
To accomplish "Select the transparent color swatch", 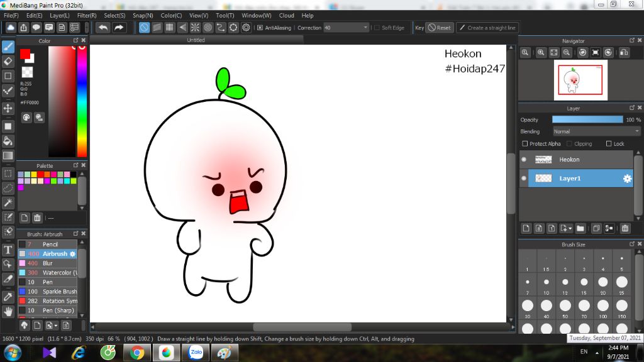I will click(x=27, y=72).
